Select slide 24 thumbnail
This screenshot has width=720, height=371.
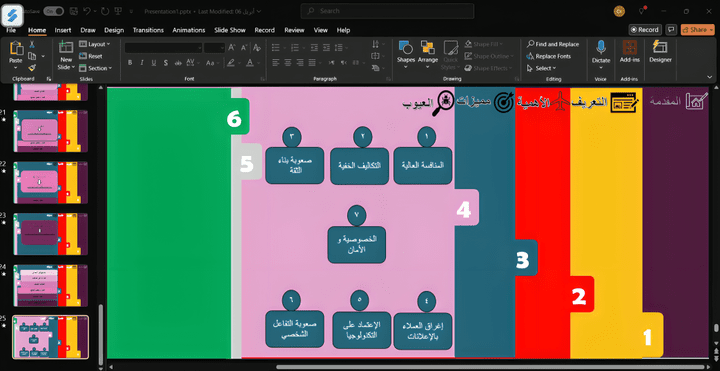point(51,285)
